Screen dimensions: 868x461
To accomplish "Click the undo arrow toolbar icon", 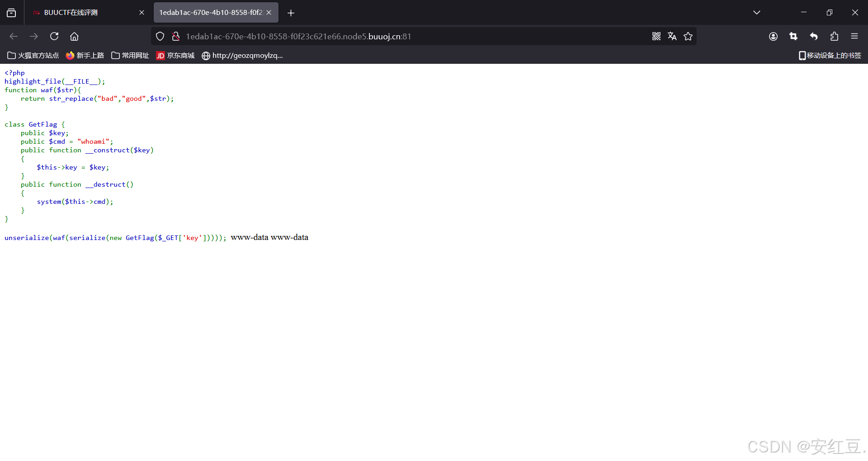I will click(814, 36).
